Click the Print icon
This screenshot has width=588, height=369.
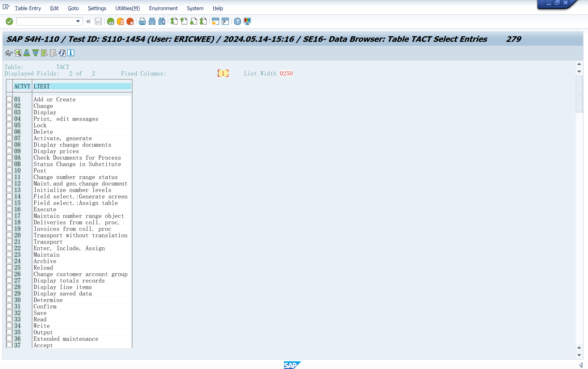click(x=142, y=22)
